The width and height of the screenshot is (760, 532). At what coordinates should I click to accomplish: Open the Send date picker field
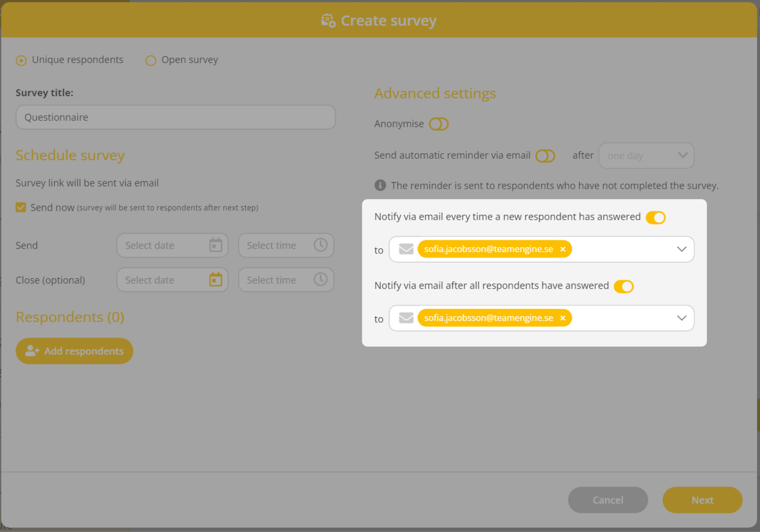173,245
